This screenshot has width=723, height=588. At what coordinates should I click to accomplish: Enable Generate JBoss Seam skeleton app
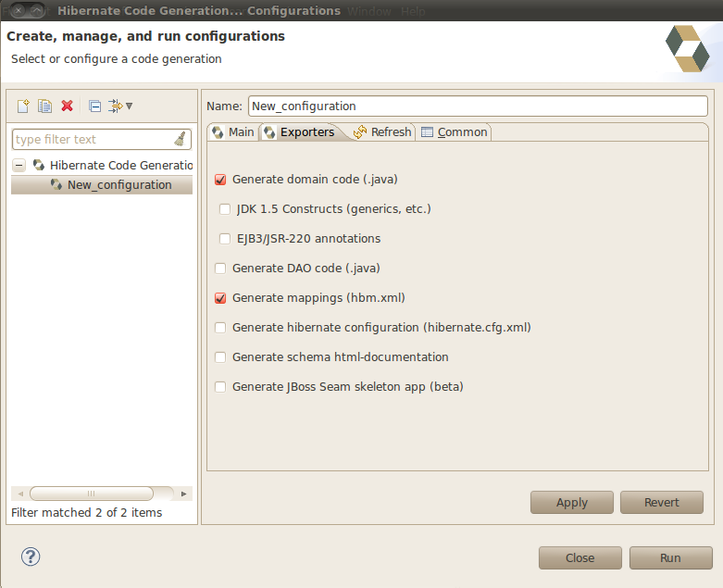[220, 387]
